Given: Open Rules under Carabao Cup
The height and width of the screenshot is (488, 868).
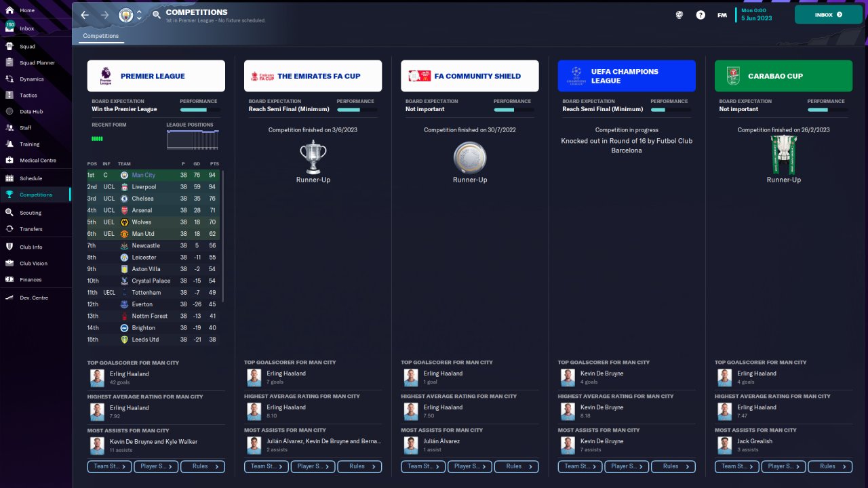Looking at the screenshot, I should pyautogui.click(x=831, y=466).
